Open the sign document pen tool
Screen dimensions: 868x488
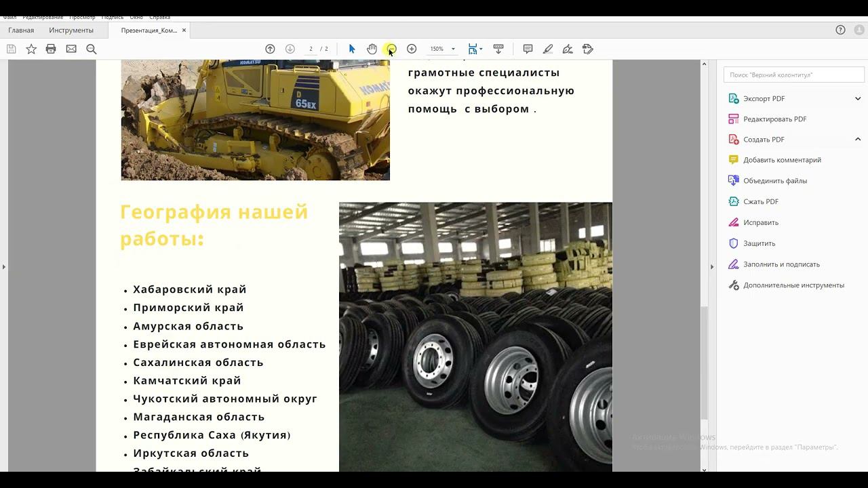[568, 49]
